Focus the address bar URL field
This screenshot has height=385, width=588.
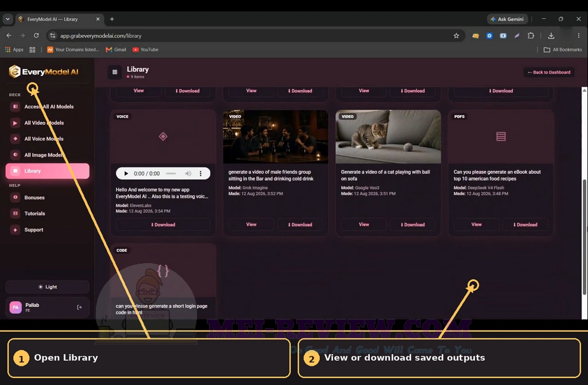click(x=255, y=36)
